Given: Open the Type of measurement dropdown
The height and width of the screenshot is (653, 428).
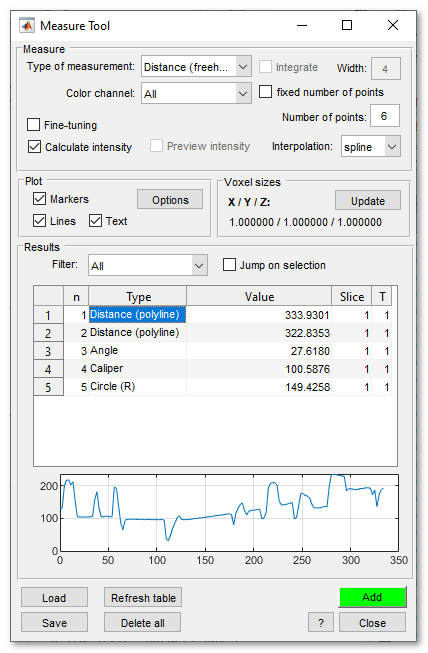Looking at the screenshot, I should coord(196,67).
